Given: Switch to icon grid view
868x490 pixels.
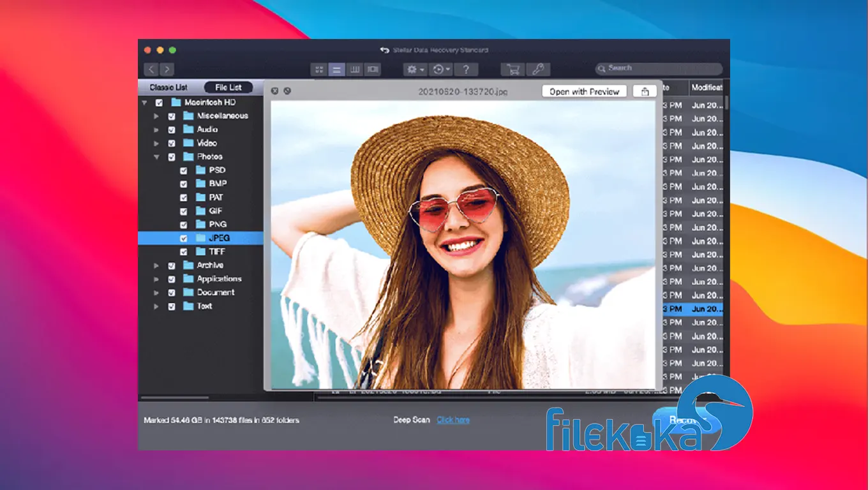Looking at the screenshot, I should [x=318, y=69].
